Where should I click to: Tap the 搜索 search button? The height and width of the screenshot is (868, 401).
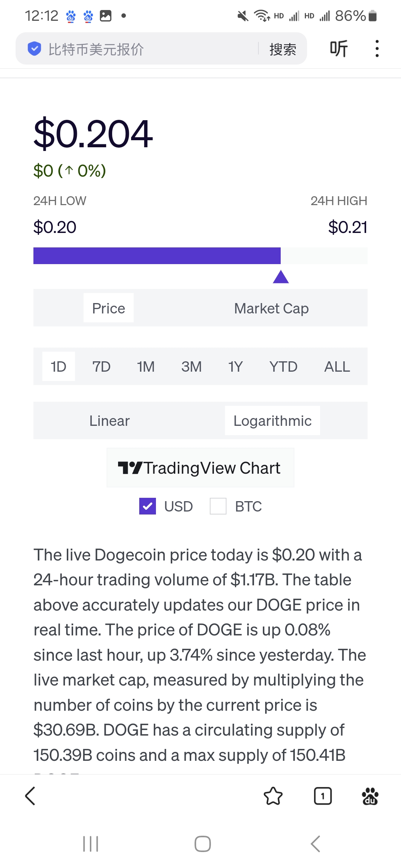coord(283,49)
